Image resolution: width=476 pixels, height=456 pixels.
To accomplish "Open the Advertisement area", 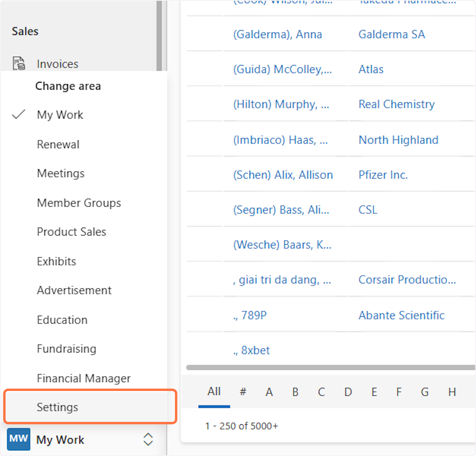I will click(74, 290).
